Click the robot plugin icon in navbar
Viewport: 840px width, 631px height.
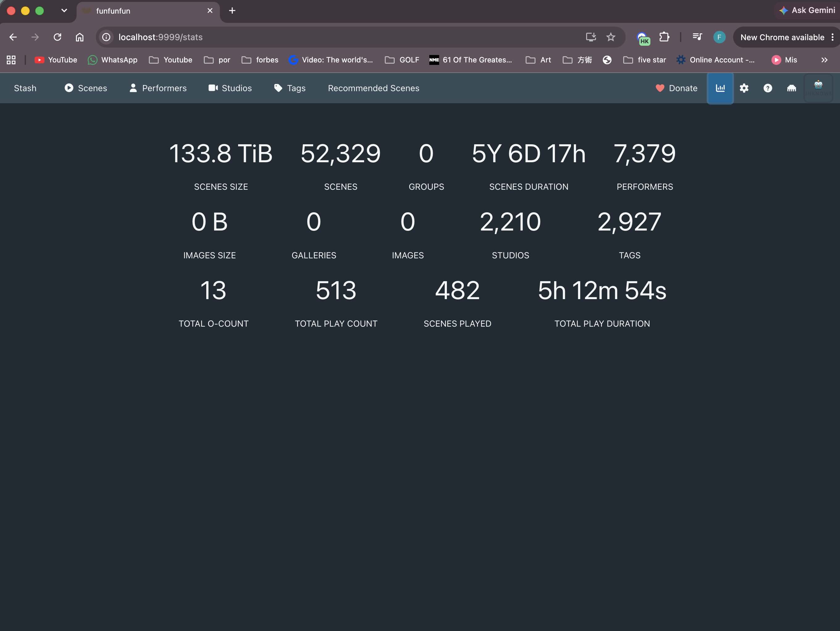[818, 88]
